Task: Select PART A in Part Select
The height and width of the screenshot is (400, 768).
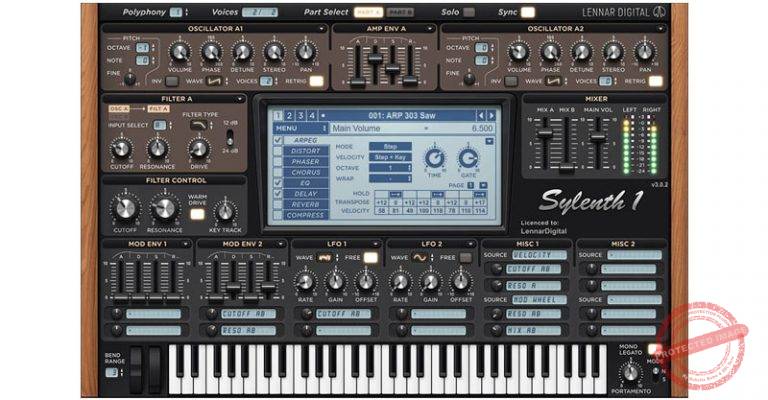Action: pyautogui.click(x=368, y=12)
